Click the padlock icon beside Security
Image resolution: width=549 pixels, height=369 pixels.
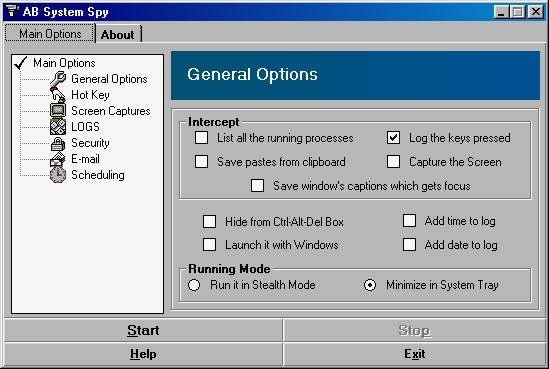[58, 143]
